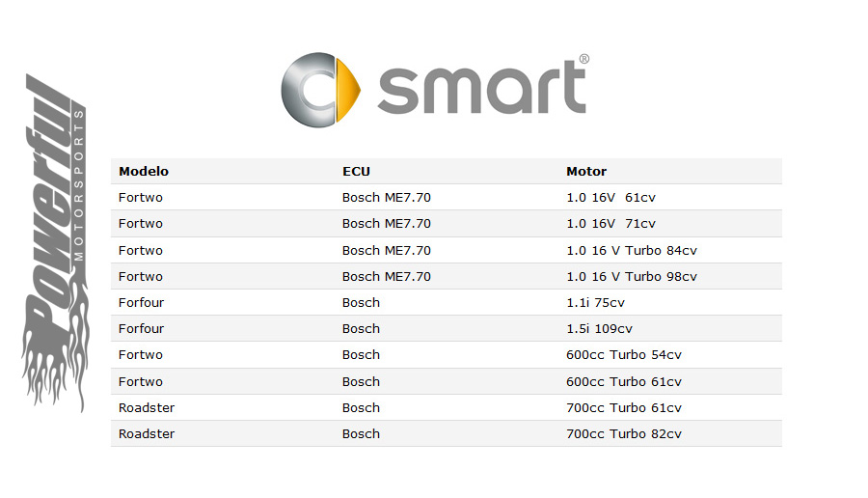The height and width of the screenshot is (498, 868).
Task: Click the first Forfour model name
Action: 141,302
